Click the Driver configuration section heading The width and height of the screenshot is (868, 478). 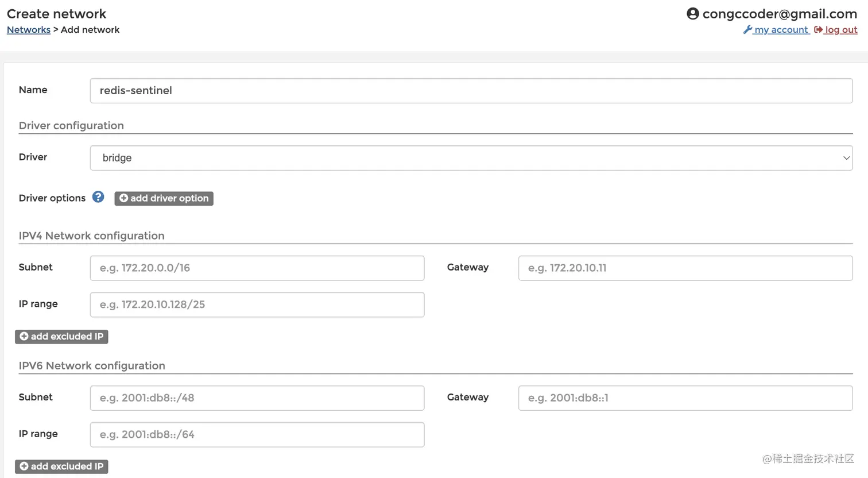point(71,125)
